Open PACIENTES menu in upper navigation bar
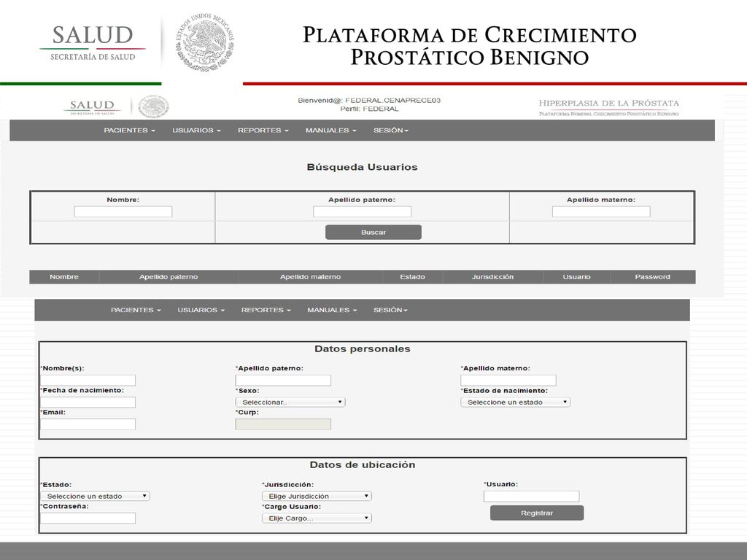747x560 pixels. [130, 130]
